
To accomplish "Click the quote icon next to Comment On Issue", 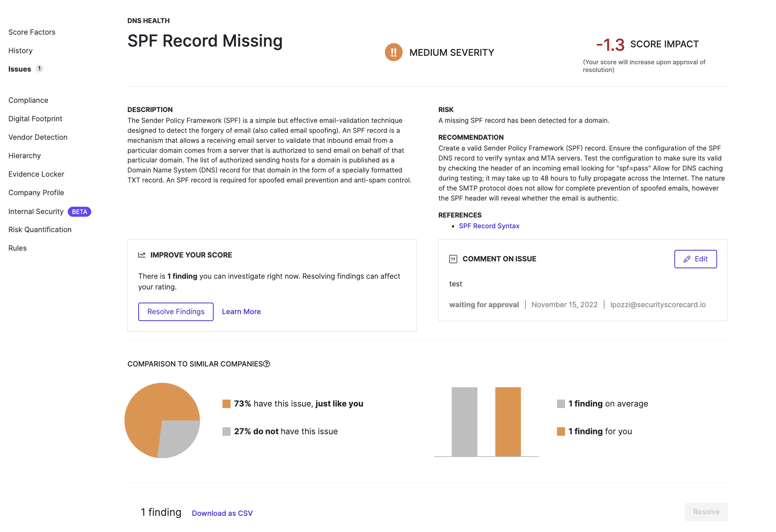I will 453,259.
